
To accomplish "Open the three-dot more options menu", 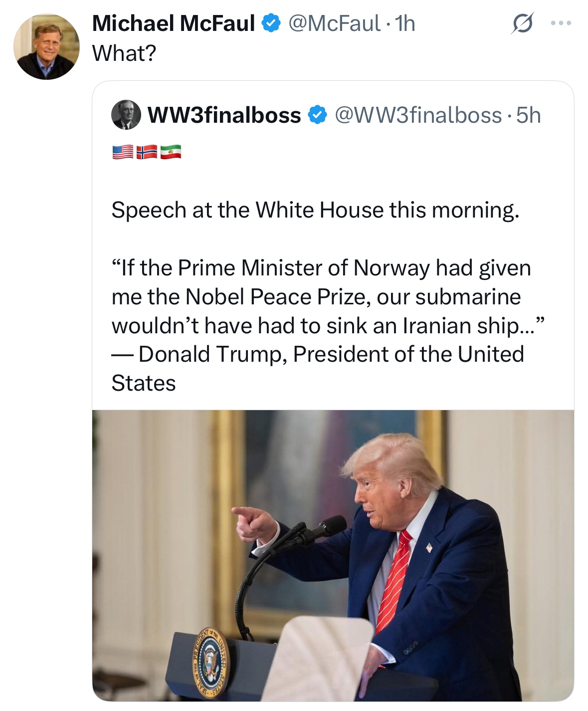I will (x=561, y=23).
